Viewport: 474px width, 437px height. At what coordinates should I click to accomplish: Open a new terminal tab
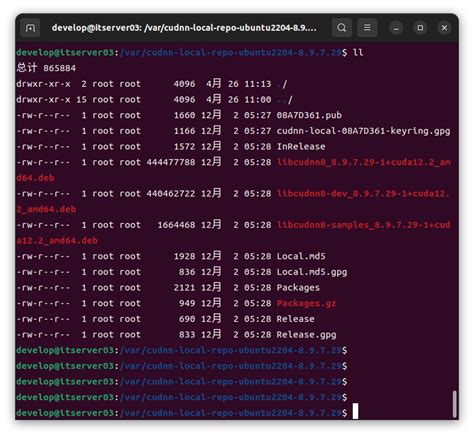30,28
